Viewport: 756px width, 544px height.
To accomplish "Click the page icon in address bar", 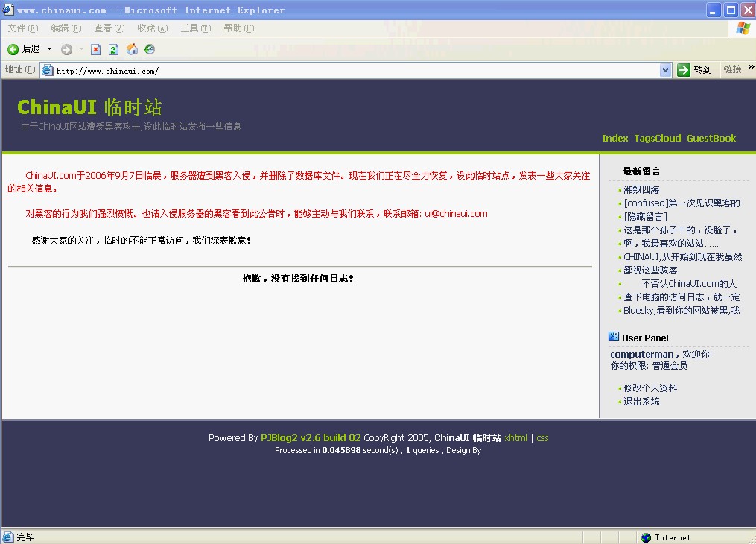I will pyautogui.click(x=47, y=70).
